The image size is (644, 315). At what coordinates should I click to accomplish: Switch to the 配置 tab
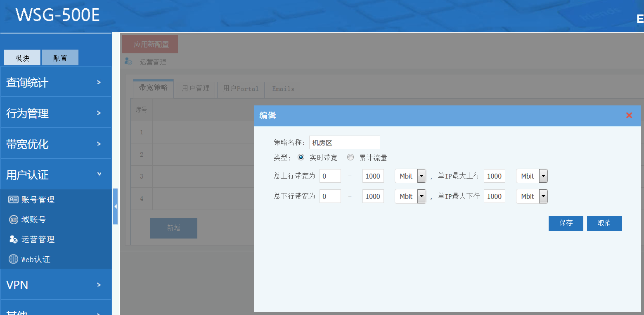click(x=60, y=58)
